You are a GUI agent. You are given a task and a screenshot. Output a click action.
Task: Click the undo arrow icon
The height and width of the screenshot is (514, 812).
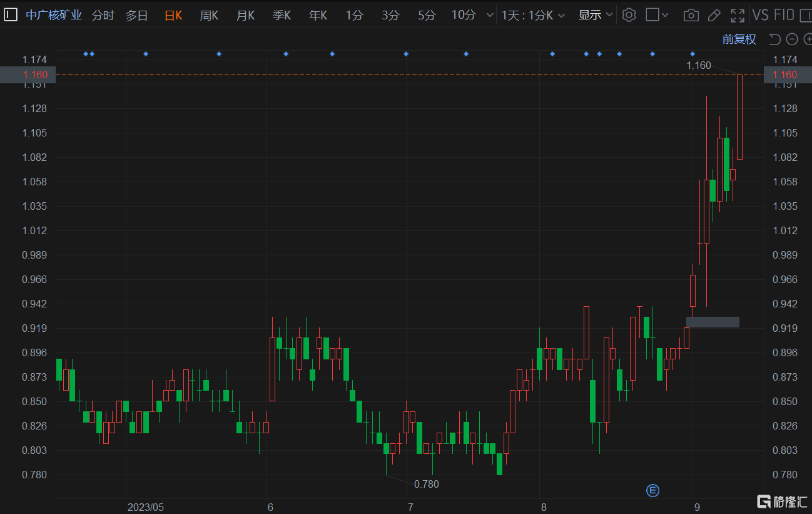(774, 39)
